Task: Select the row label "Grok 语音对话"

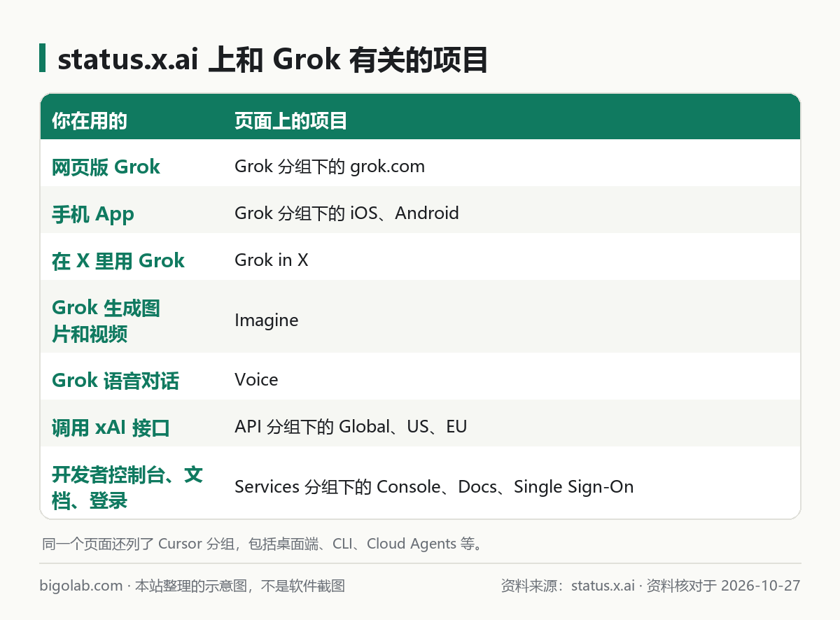Action: click(115, 381)
